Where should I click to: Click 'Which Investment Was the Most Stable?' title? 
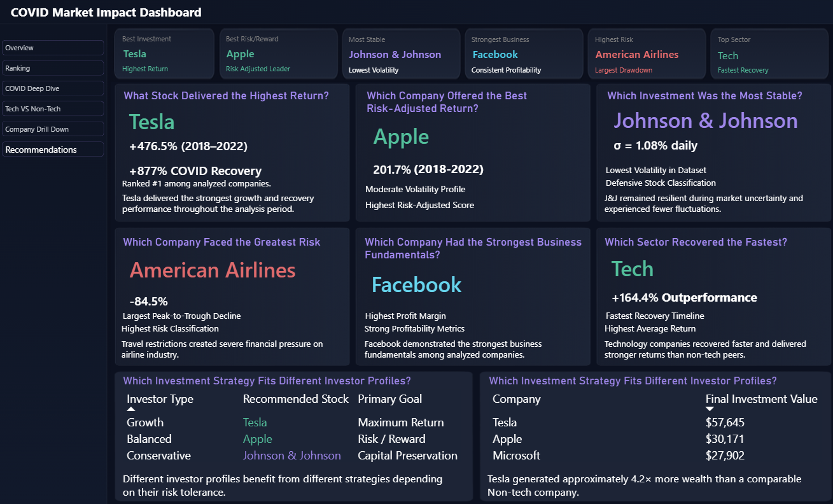(704, 96)
